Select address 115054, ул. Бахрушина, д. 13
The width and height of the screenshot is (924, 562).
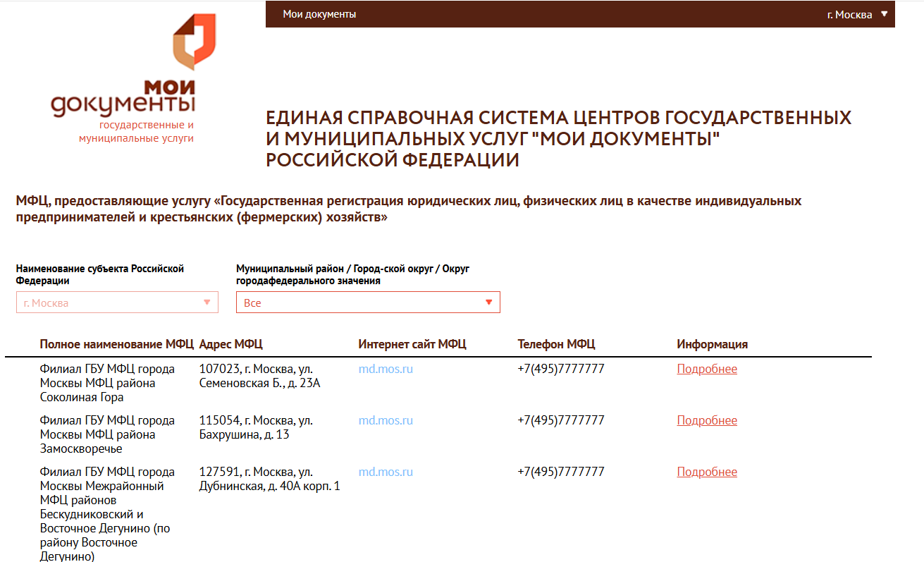pyautogui.click(x=257, y=427)
